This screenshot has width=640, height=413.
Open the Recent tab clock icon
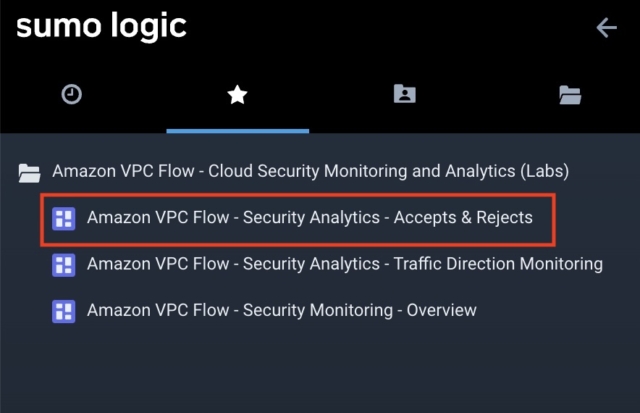pos(71,94)
